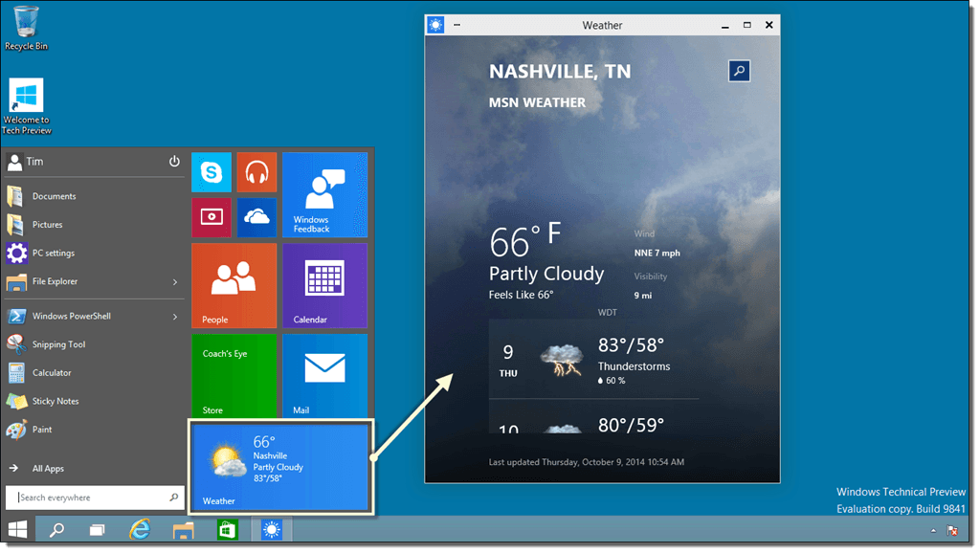
Task: Expand the File Explorer submenu arrow
Action: click(175, 282)
